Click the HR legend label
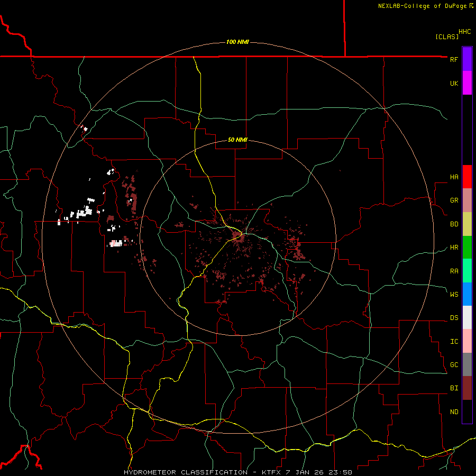This screenshot has width=476, height=476. (x=454, y=248)
